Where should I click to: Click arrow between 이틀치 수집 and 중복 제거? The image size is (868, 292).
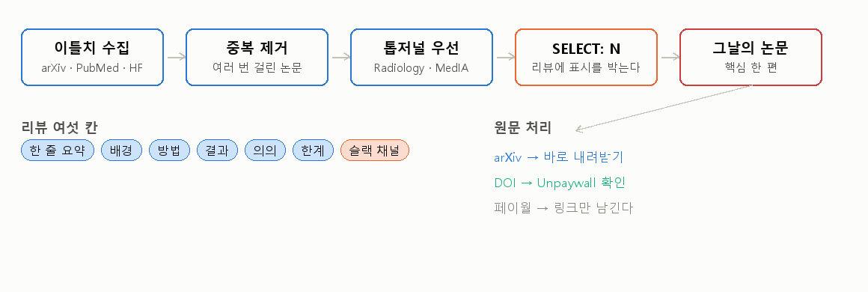176,57
